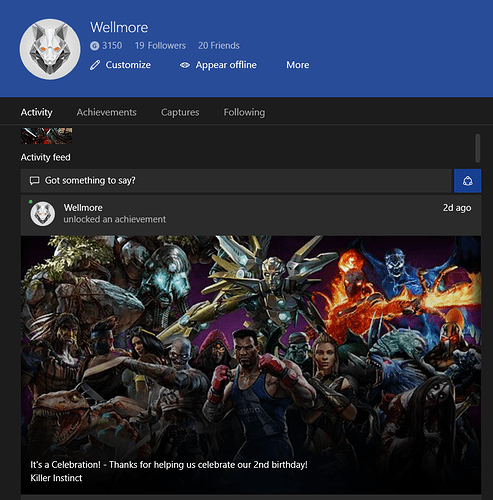Image resolution: width=493 pixels, height=500 pixels.
Task: Select the Activity tab
Action: click(x=36, y=112)
